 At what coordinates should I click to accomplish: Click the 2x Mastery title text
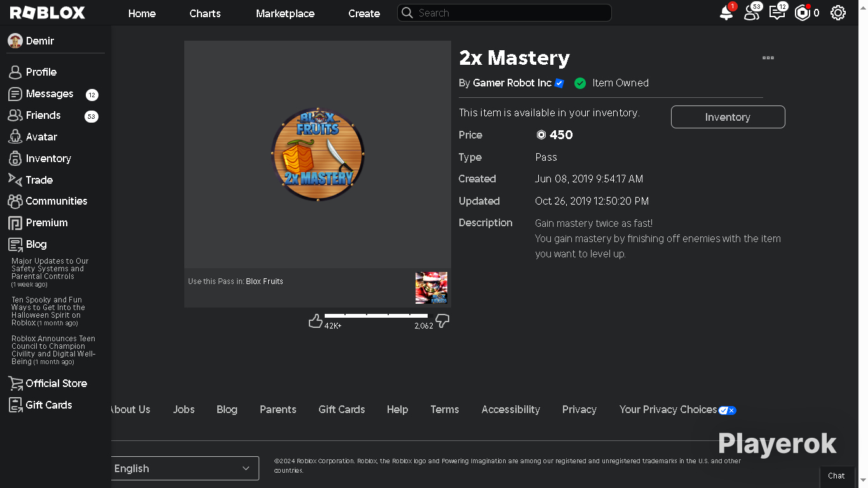point(515,58)
